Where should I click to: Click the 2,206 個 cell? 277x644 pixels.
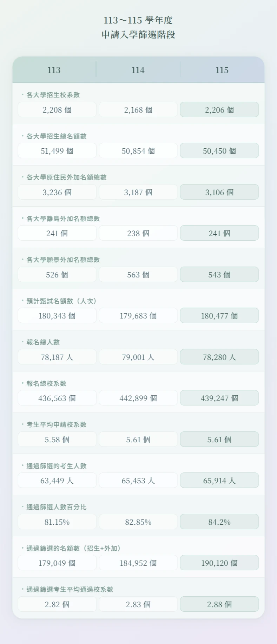(219, 110)
